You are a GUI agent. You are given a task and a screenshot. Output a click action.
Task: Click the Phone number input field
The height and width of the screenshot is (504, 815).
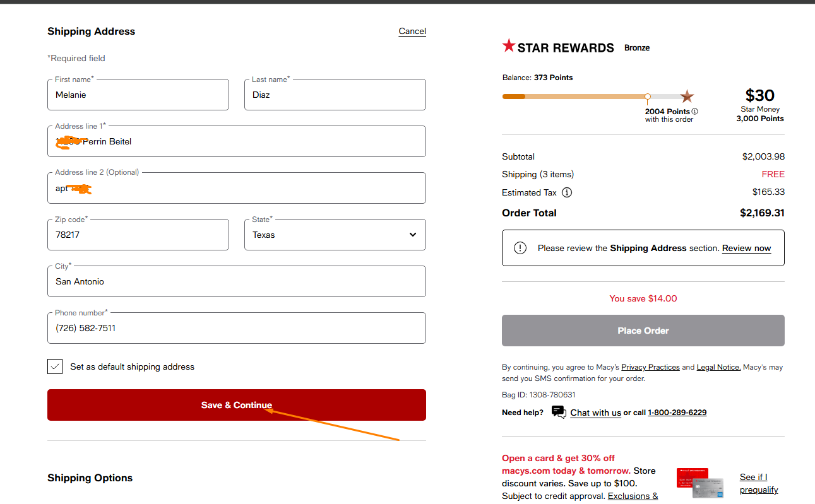point(236,328)
